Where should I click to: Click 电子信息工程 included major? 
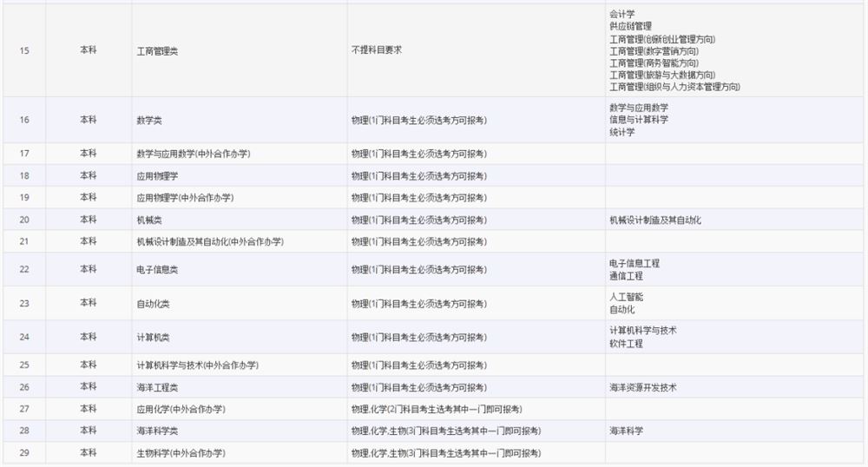(635, 264)
